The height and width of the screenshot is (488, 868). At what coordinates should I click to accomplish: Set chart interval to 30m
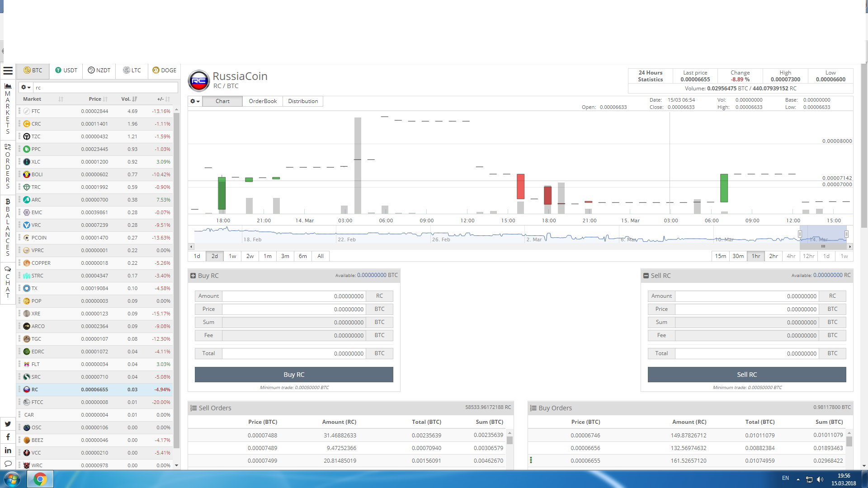point(738,256)
